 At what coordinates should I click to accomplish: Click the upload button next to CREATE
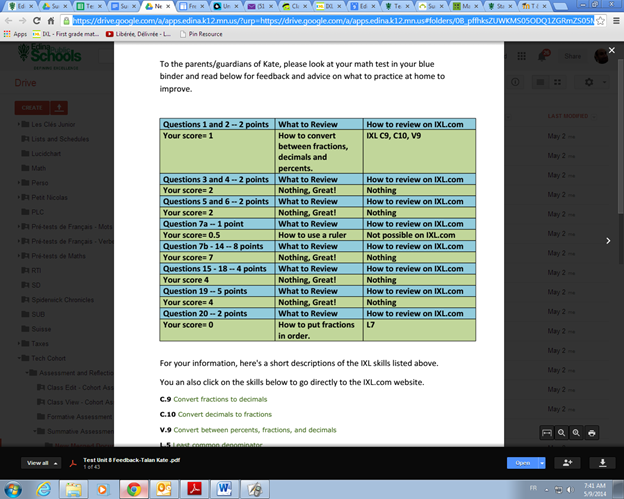59,108
